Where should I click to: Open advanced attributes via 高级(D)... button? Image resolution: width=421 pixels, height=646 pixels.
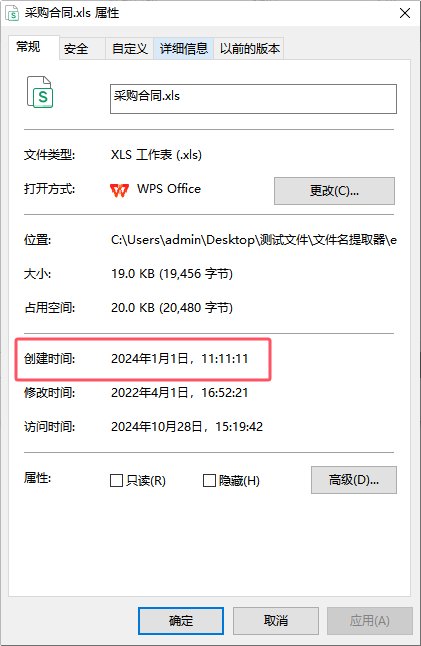click(x=354, y=480)
